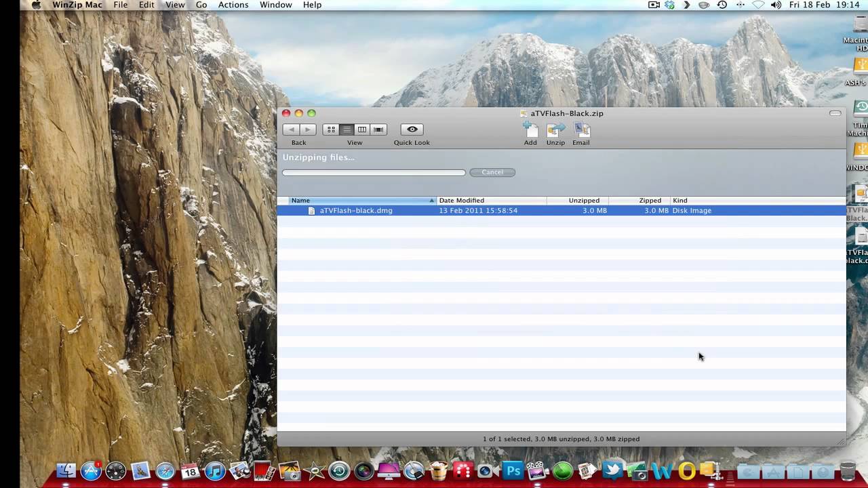
Task: Click the unzipping progress bar
Action: coord(374,172)
